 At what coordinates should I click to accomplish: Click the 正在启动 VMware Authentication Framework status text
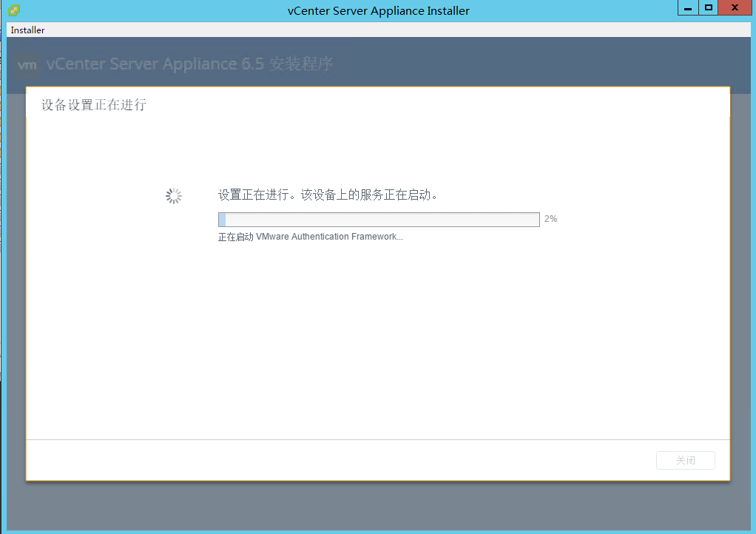pyautogui.click(x=310, y=237)
